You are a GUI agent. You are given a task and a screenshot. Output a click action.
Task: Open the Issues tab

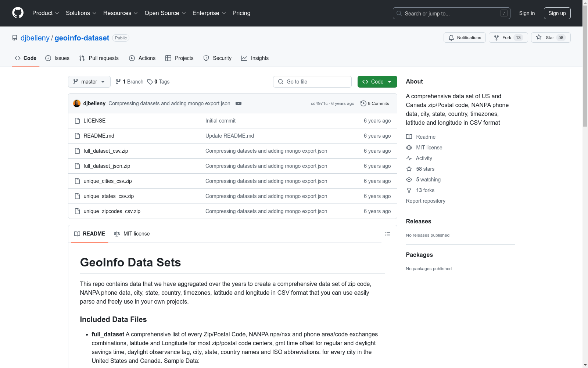[57, 58]
